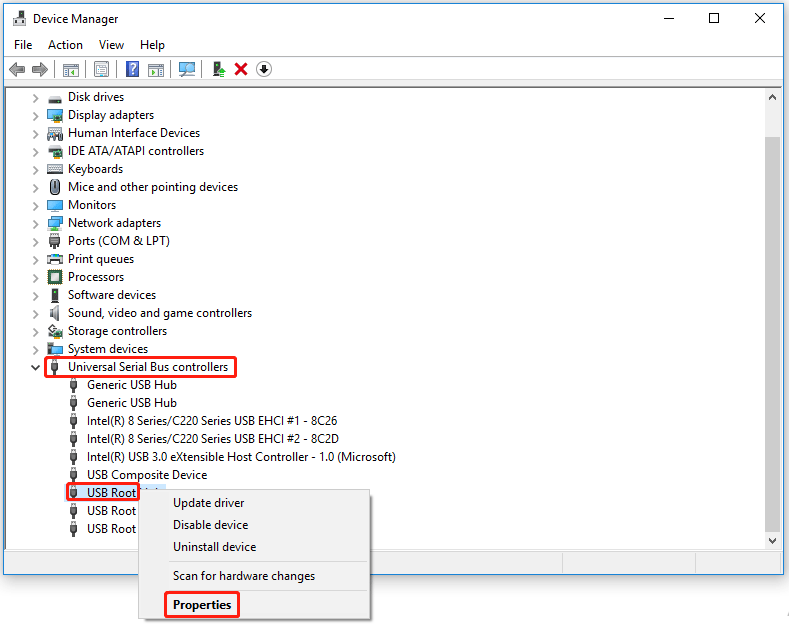Click the USB plug icon beside USB Composite Device
This screenshot has height=625, width=789.
coord(73,475)
